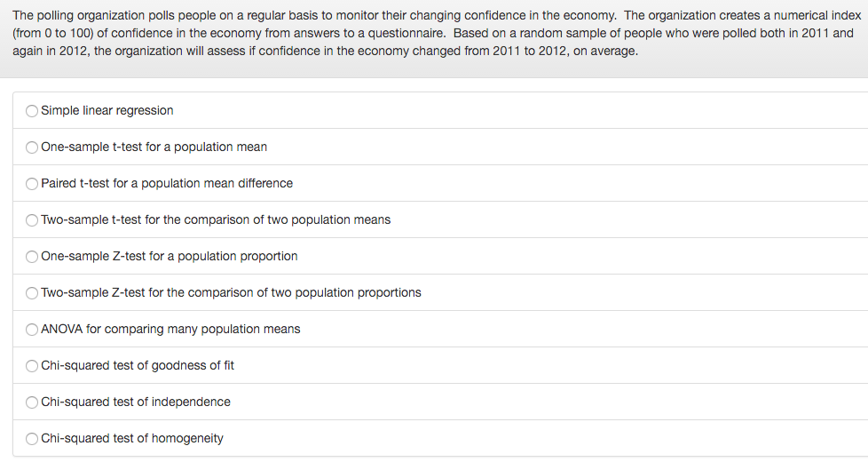Click the 'Two-sample Z-test' answer label text
This screenshot has width=868, height=462.
click(x=231, y=292)
